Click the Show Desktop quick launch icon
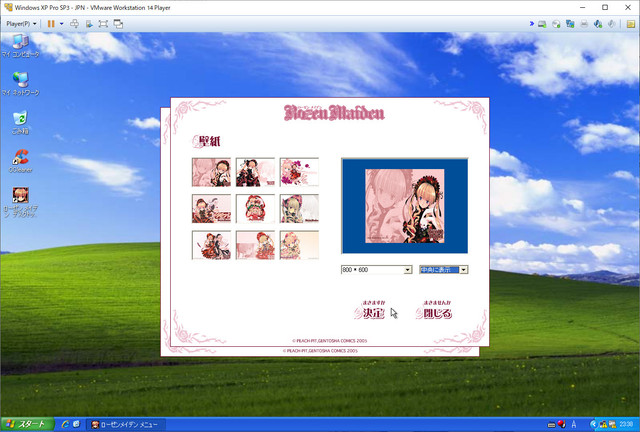The image size is (640, 432). [x=76, y=425]
